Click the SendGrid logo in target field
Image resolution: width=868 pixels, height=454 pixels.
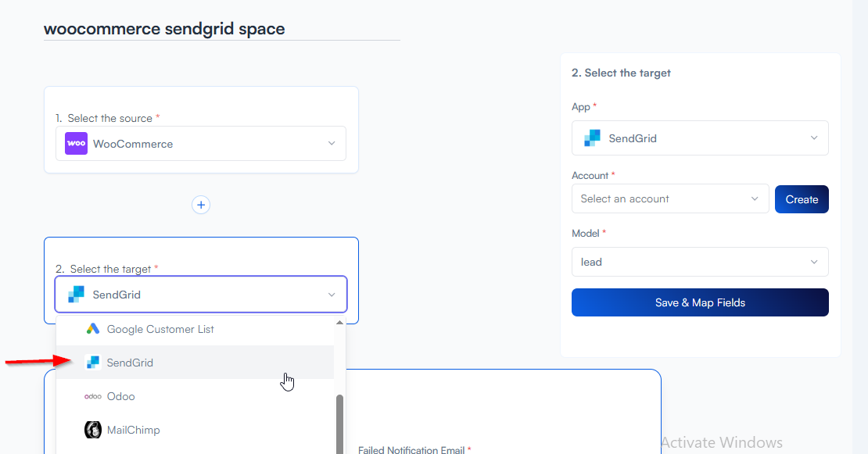pos(76,295)
